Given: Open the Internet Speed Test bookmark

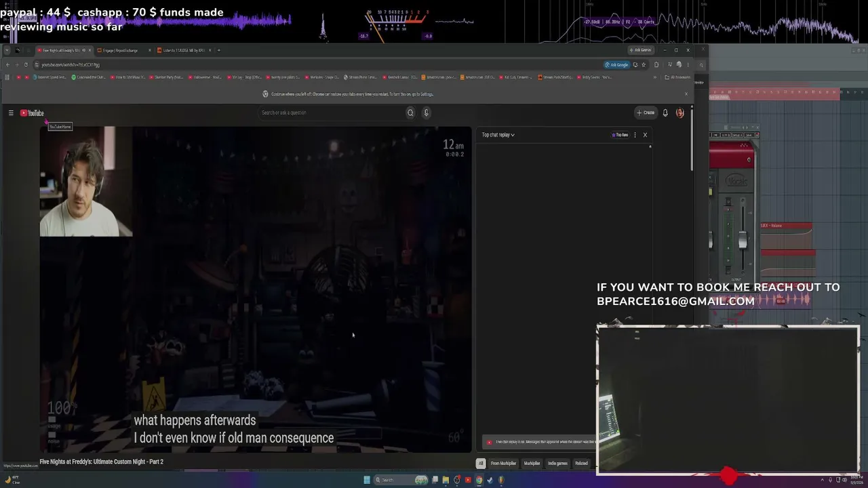Looking at the screenshot, I should tap(50, 77).
